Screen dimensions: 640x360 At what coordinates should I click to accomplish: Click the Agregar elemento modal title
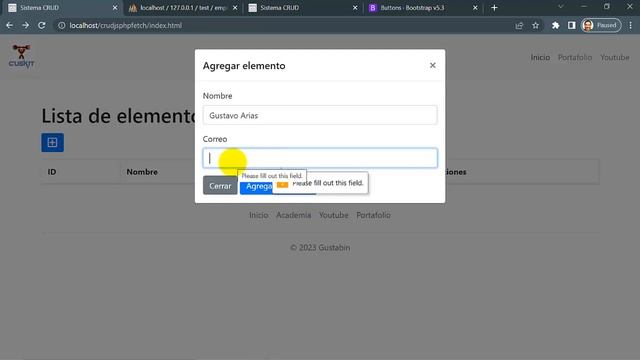(244, 66)
